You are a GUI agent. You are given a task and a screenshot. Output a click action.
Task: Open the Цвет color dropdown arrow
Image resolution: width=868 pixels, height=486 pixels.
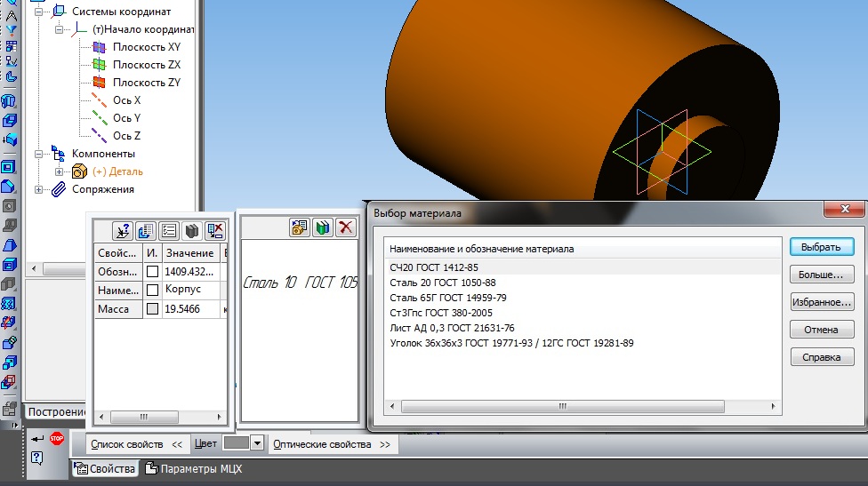click(257, 443)
